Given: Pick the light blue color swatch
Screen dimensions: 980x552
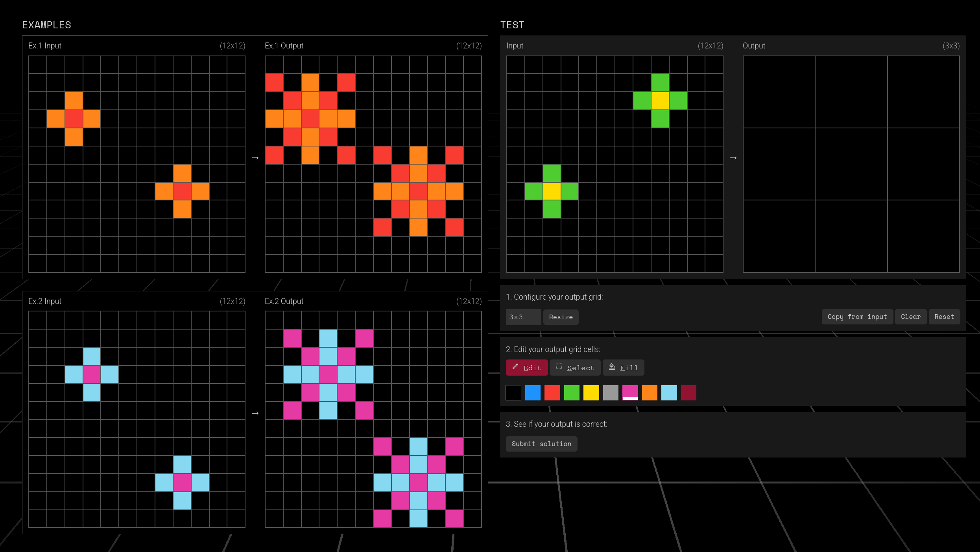Looking at the screenshot, I should (669, 393).
